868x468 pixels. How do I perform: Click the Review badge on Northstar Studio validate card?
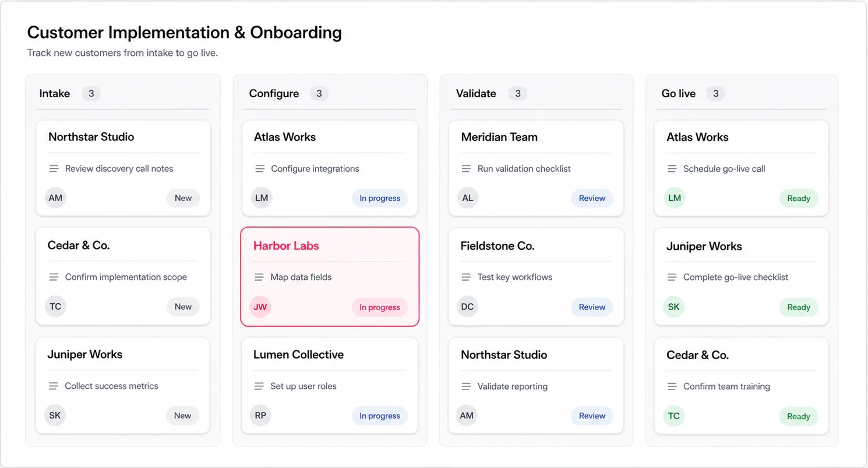pos(592,416)
